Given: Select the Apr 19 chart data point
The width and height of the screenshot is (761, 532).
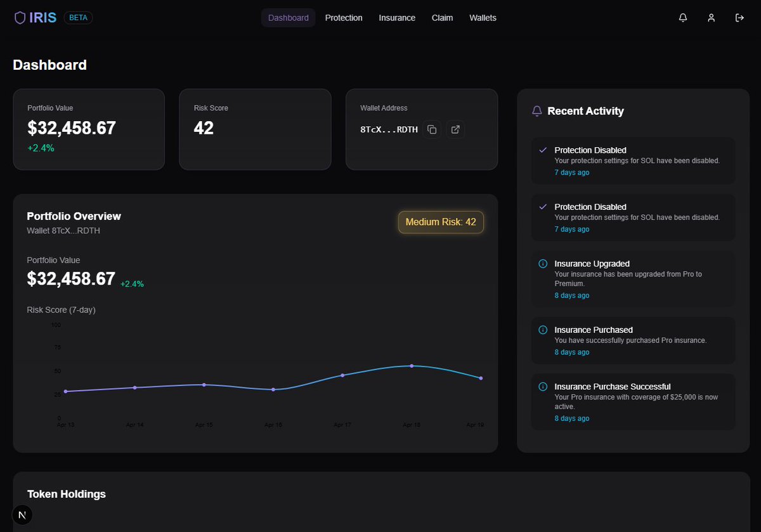Looking at the screenshot, I should [x=481, y=379].
